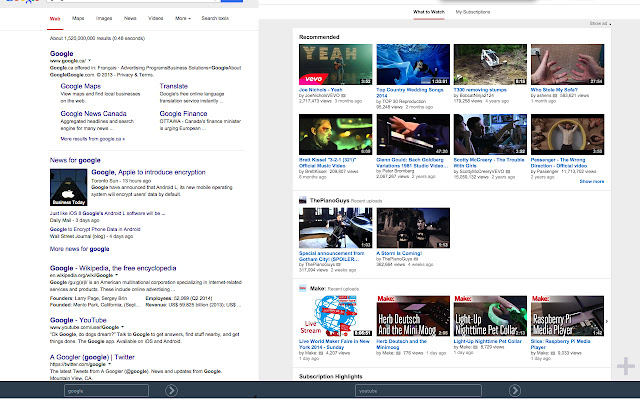
Task: Click Show more under Recommended videos
Action: tap(591, 182)
